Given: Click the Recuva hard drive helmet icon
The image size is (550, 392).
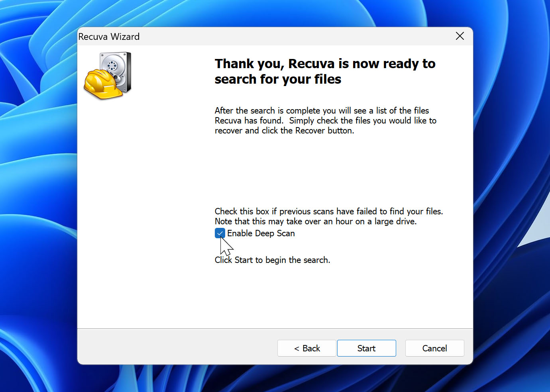Looking at the screenshot, I should pyautogui.click(x=108, y=76).
